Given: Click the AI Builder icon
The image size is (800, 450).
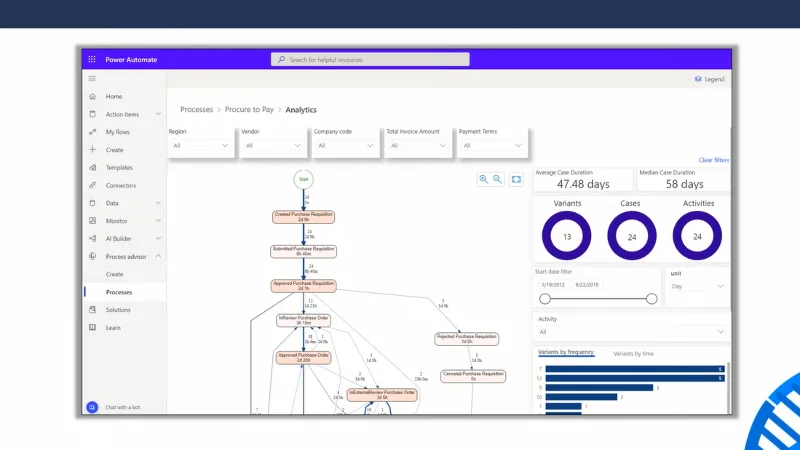Looking at the screenshot, I should 92,238.
